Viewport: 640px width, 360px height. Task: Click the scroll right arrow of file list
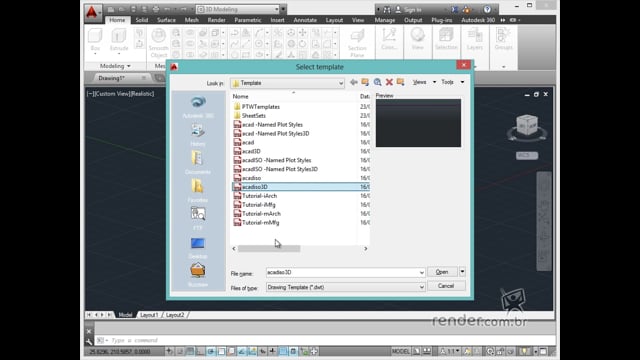(366, 249)
